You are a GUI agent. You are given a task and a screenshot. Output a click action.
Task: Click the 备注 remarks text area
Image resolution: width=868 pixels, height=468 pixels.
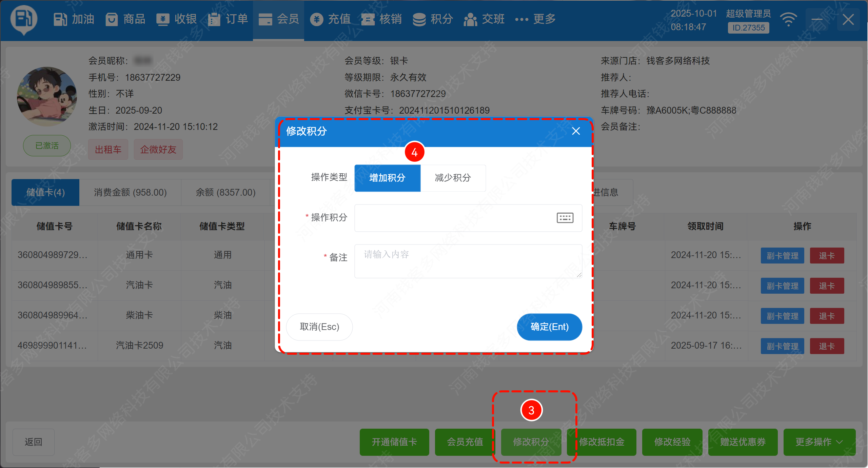click(x=468, y=261)
